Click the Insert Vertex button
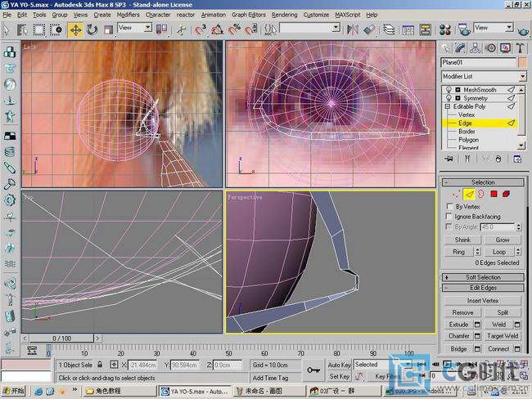The image size is (532, 399). (482, 301)
